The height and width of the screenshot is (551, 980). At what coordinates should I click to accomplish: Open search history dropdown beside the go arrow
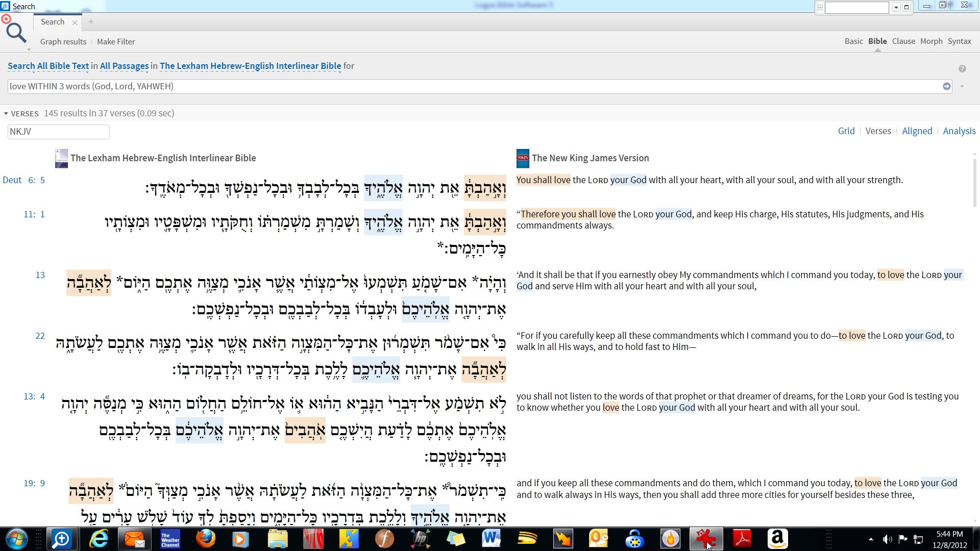point(962,86)
